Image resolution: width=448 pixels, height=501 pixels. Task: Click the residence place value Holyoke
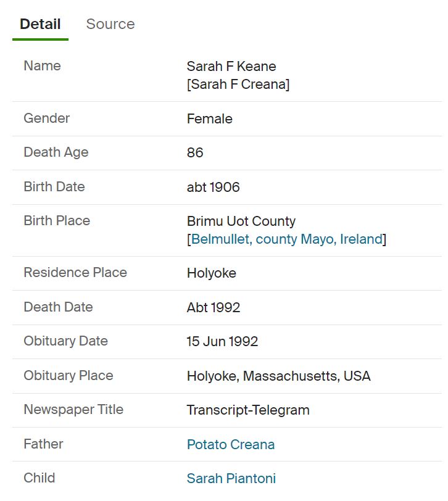point(211,273)
